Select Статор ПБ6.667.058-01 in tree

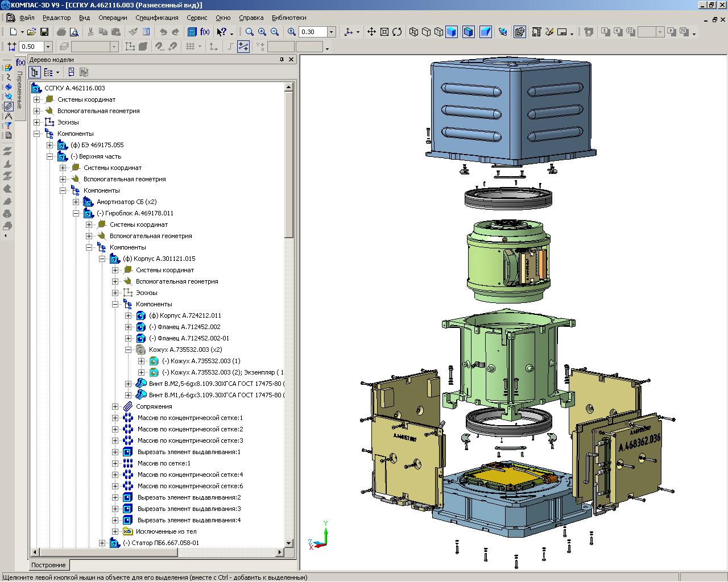(161, 543)
